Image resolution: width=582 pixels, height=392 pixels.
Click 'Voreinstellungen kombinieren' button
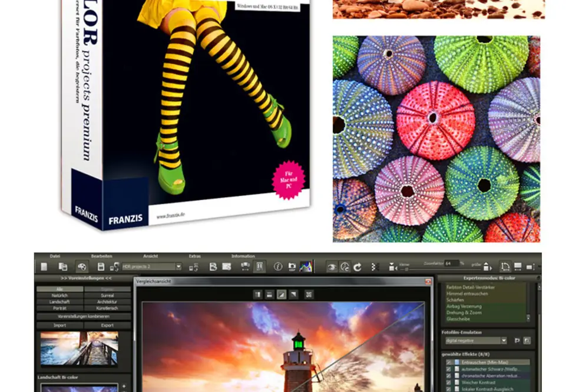(84, 316)
